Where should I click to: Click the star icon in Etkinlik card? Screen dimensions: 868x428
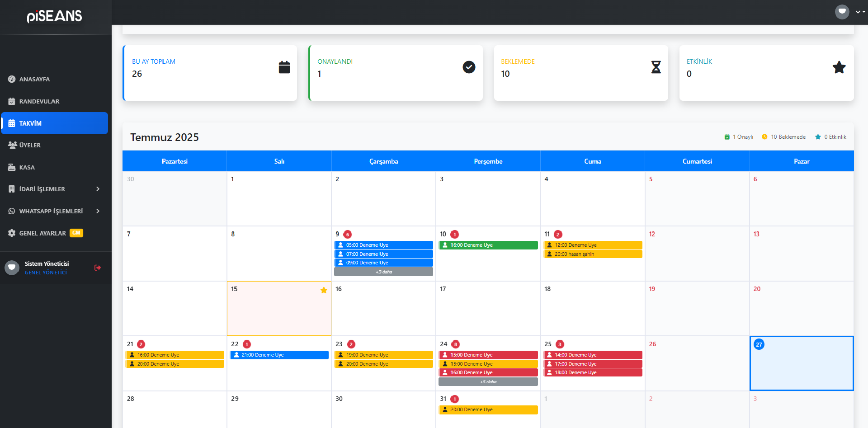(839, 67)
